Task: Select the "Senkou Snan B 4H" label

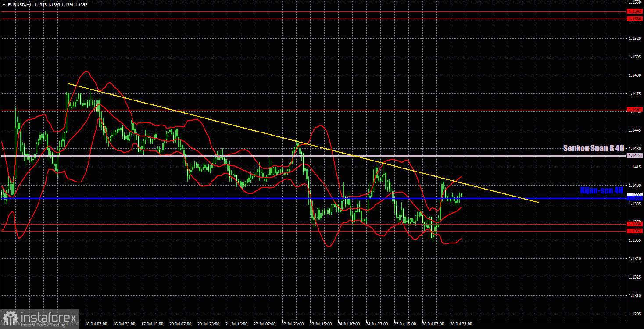Action: click(593, 148)
